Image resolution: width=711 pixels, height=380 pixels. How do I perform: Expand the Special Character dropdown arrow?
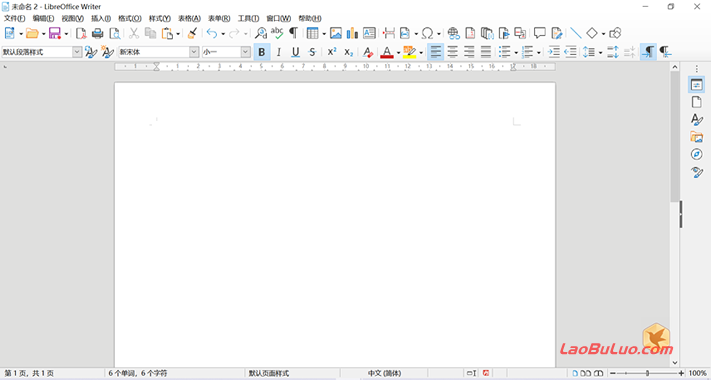coord(439,34)
